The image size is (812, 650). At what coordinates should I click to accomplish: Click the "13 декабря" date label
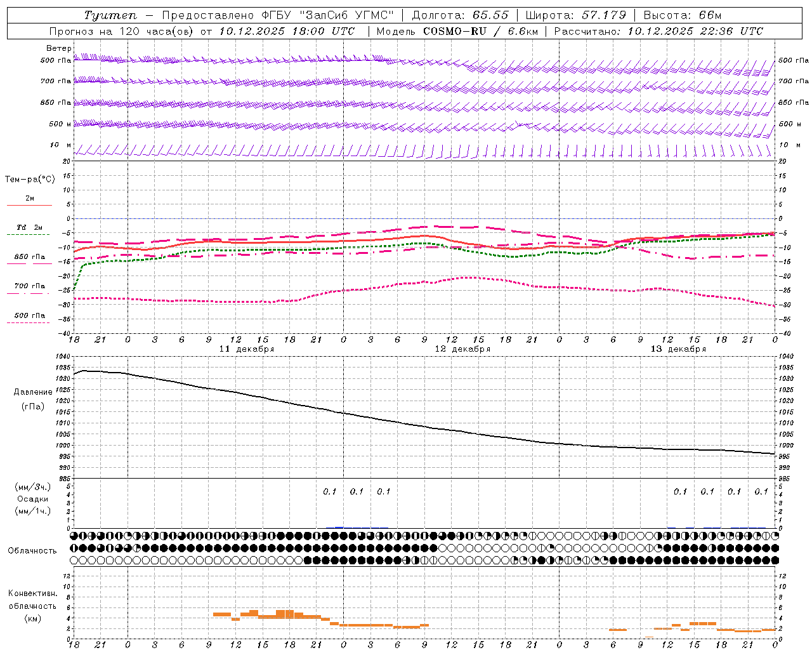[678, 349]
